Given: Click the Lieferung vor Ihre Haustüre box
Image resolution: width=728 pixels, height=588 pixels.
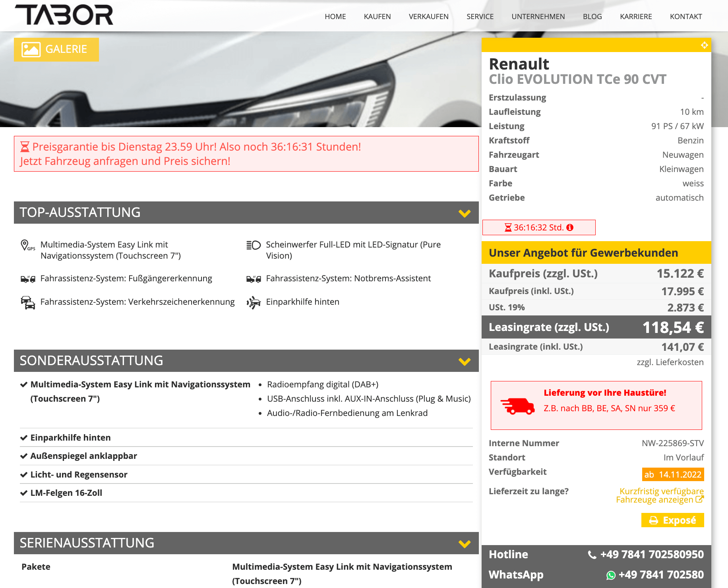Looking at the screenshot, I should 596,406.
